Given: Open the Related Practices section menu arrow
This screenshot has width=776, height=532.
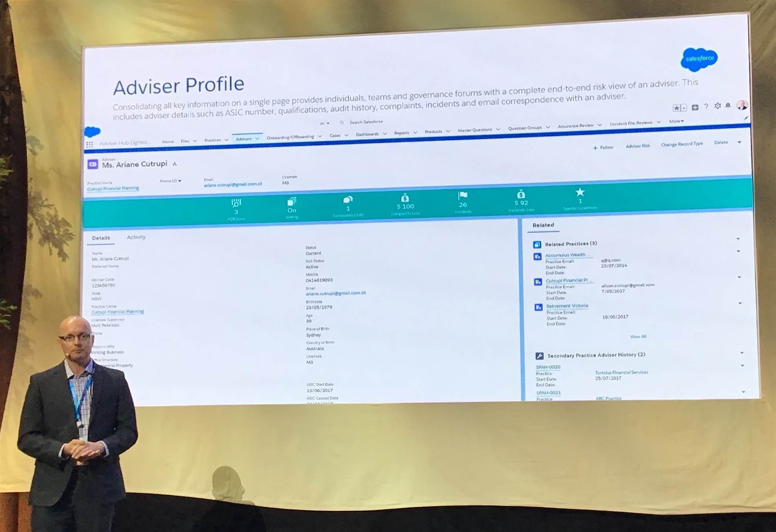Looking at the screenshot, I should (738, 239).
